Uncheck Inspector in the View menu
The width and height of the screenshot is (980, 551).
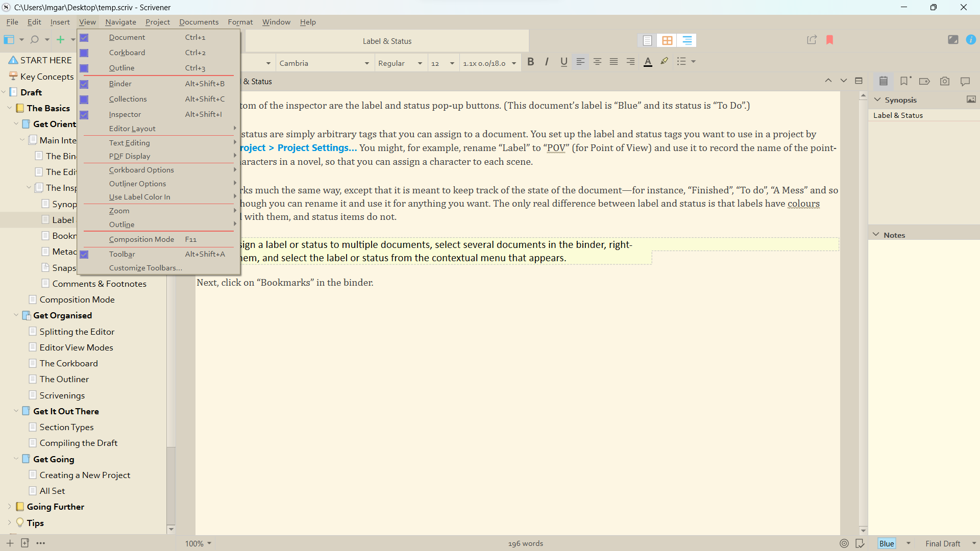(84, 114)
